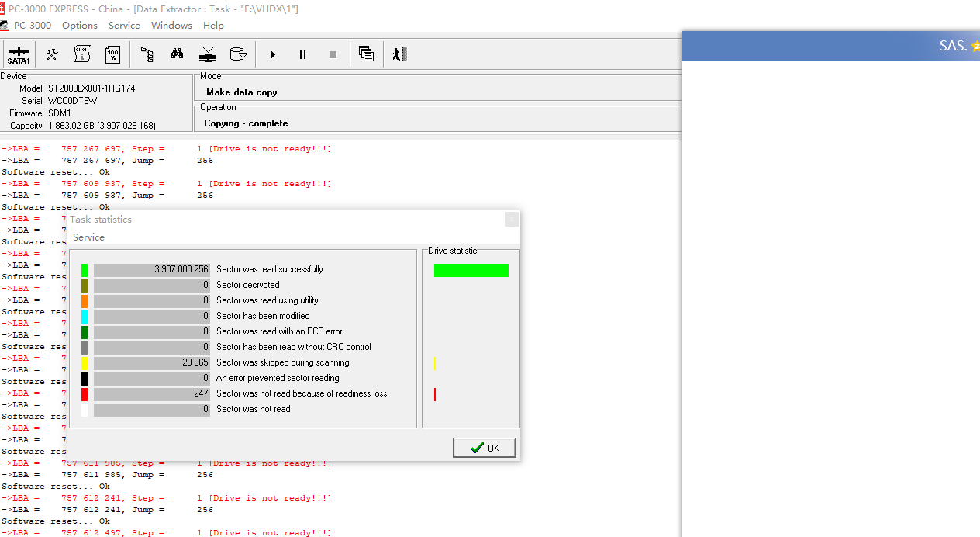Click the OK button in Task statistics
The width and height of the screenshot is (980, 537).
485,448
